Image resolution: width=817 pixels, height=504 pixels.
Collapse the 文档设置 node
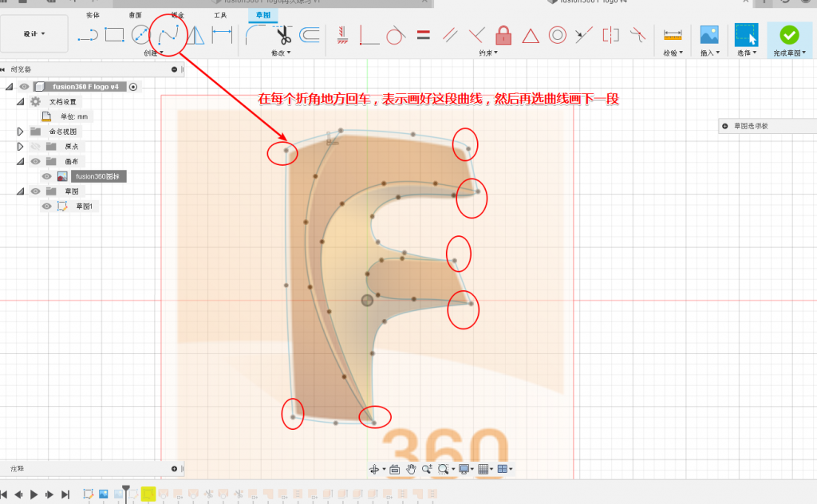(20, 101)
